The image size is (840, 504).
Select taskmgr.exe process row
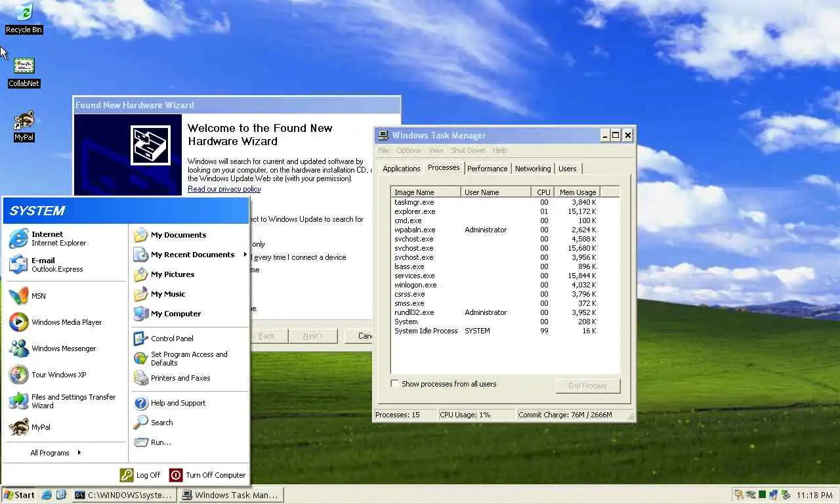click(495, 202)
